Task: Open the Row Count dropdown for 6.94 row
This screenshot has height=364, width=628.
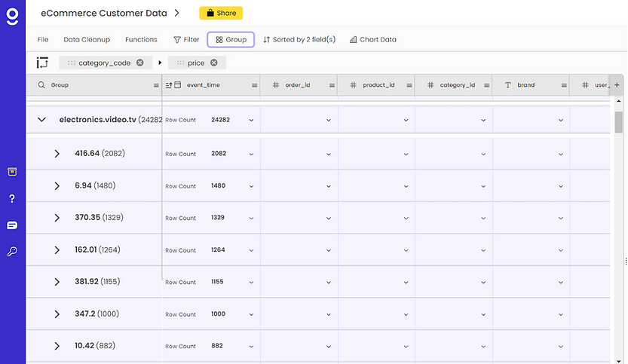Action: pos(251,186)
